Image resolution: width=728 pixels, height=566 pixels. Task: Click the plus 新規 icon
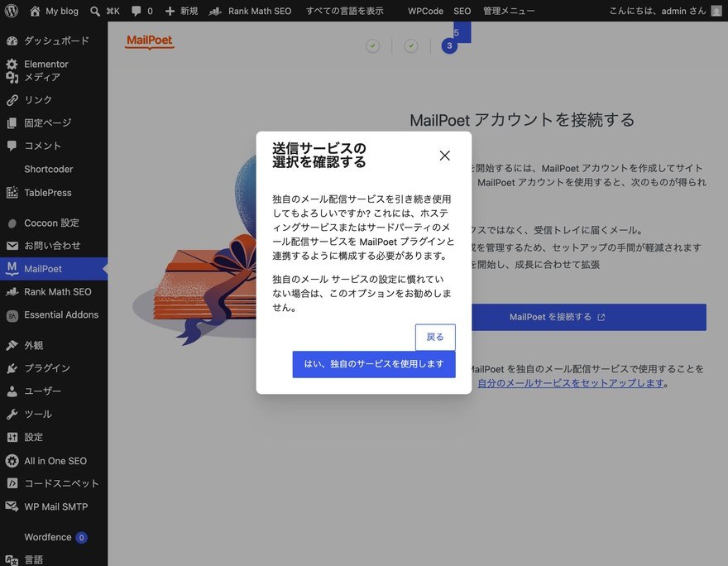click(170, 11)
